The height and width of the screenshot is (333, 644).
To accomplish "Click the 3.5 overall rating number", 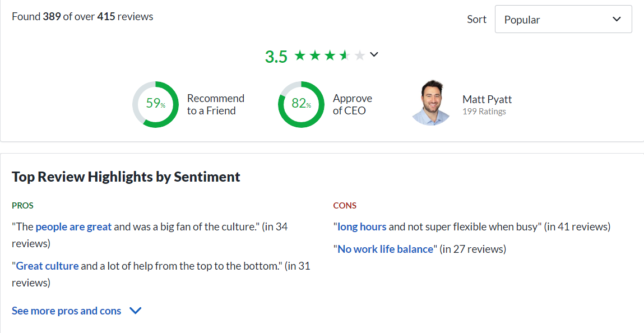I will click(276, 57).
